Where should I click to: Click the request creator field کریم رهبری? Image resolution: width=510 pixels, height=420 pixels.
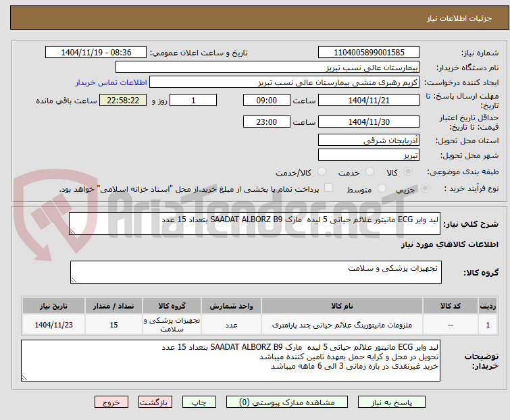(284, 82)
